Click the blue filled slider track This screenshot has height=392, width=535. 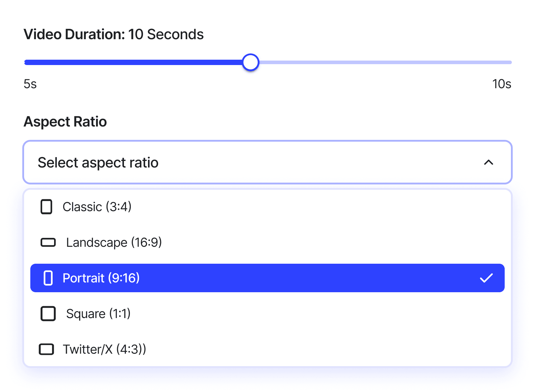tap(134, 62)
